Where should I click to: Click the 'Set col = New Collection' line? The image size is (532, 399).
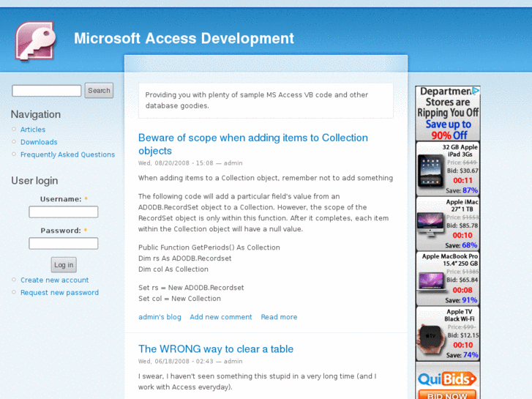point(179,299)
